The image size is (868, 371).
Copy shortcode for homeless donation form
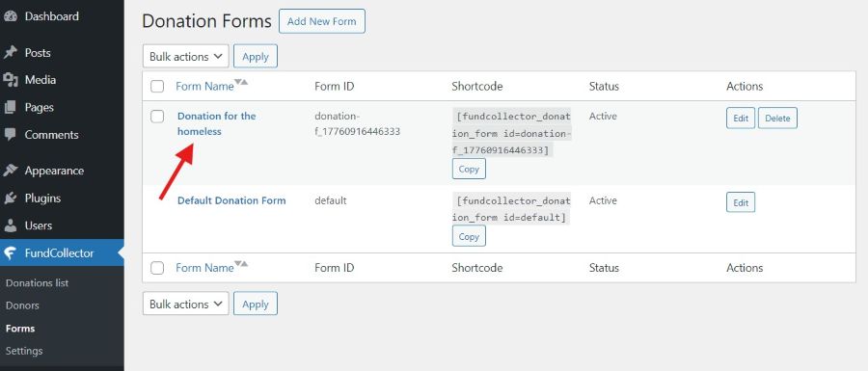point(469,170)
